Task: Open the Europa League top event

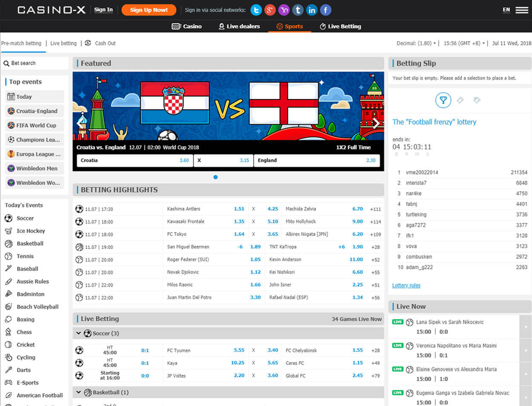Action: click(35, 154)
